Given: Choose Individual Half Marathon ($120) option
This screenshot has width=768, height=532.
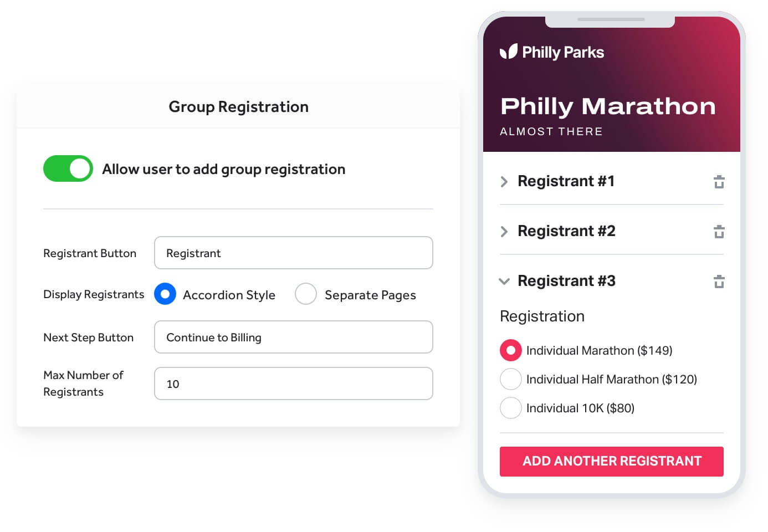Looking at the screenshot, I should pyautogui.click(x=510, y=379).
